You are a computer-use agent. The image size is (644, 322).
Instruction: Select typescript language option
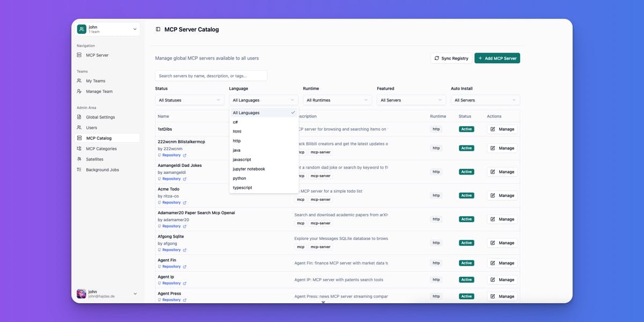pyautogui.click(x=264, y=188)
